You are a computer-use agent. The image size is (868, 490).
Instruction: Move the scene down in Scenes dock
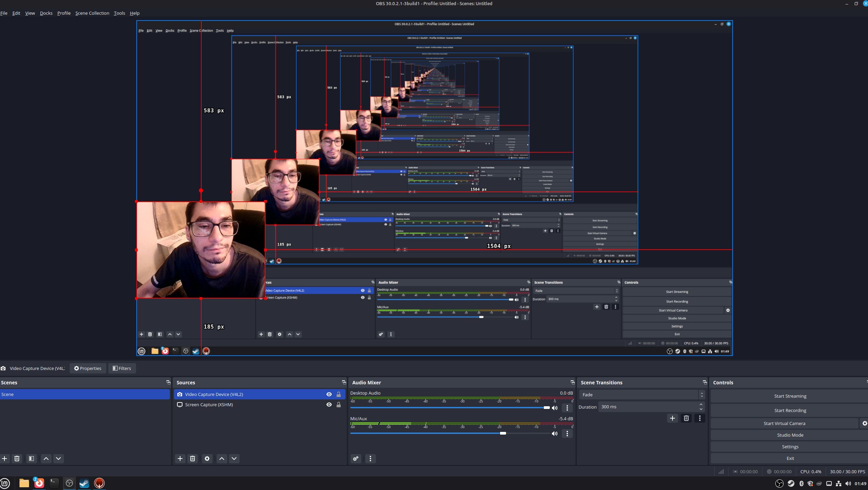[x=58, y=459]
